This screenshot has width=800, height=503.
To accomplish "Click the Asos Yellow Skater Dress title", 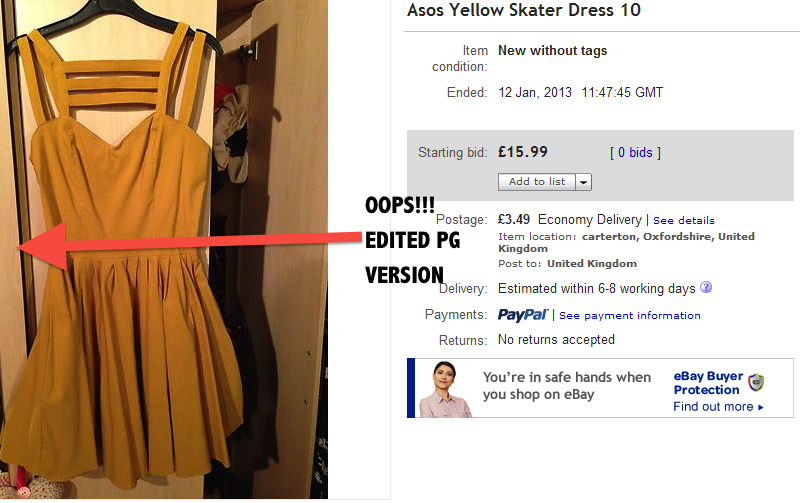I will (x=523, y=10).
